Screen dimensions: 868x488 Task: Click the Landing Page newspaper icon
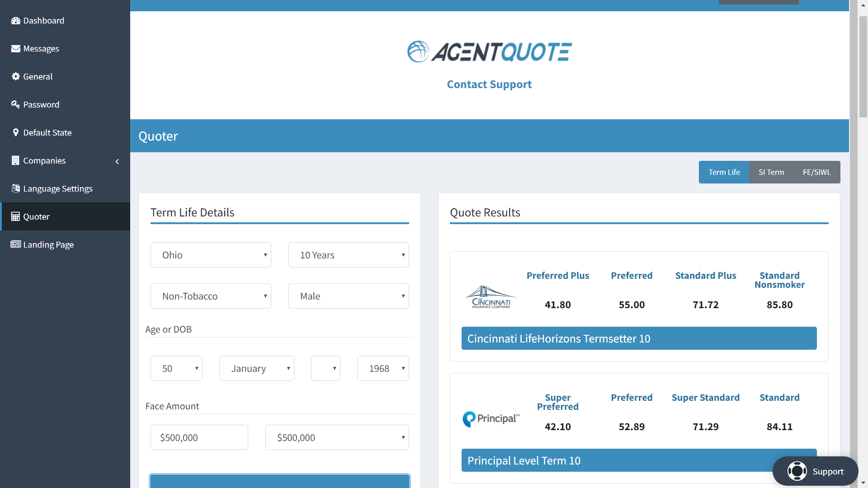tap(16, 244)
